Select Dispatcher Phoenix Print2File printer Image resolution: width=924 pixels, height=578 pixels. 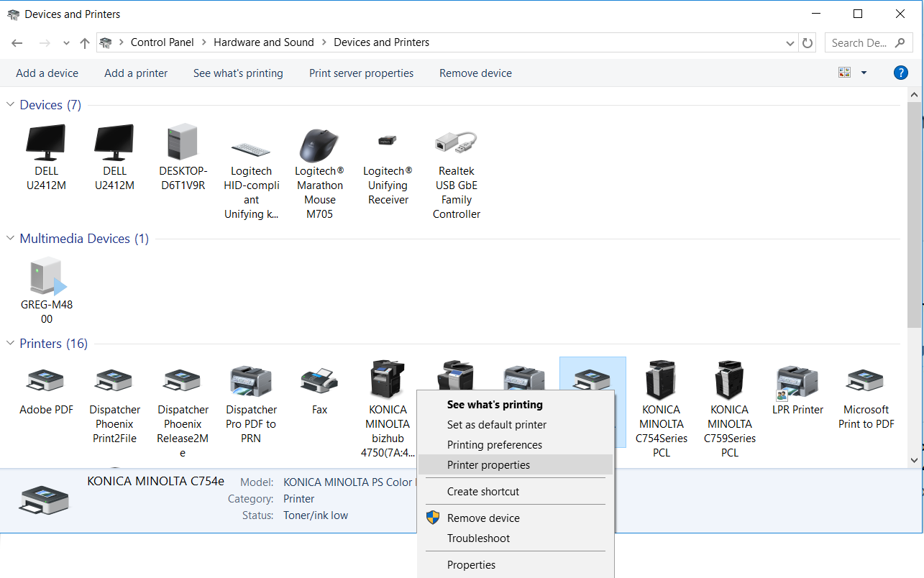pos(114,380)
